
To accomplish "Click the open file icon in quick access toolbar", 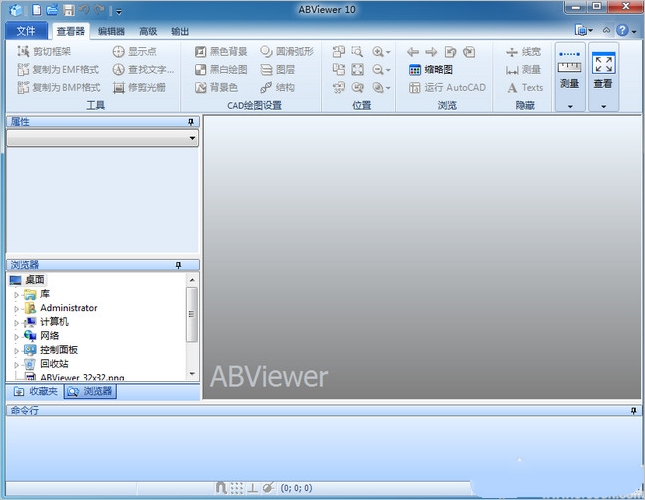I will click(x=52, y=9).
